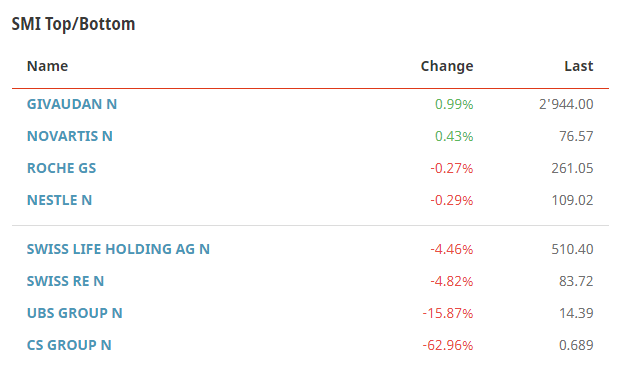Select the 0.99% change value for Givaudan

[x=454, y=105]
